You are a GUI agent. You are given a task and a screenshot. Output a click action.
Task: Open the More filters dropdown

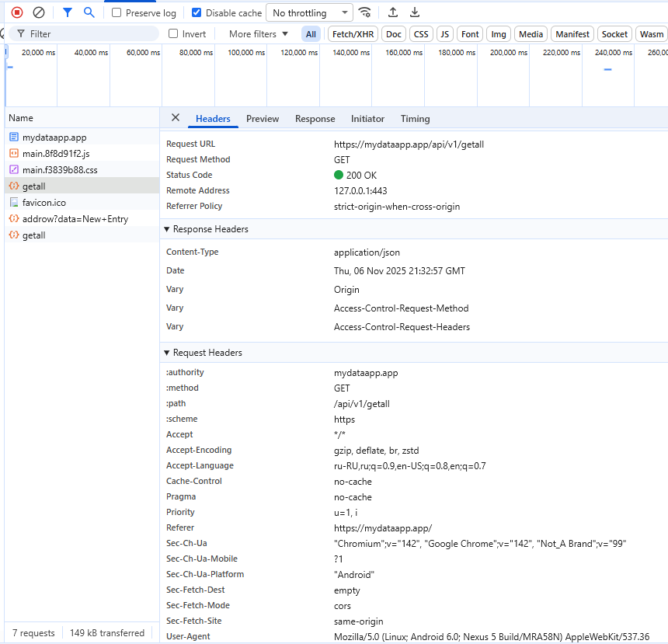pyautogui.click(x=258, y=34)
